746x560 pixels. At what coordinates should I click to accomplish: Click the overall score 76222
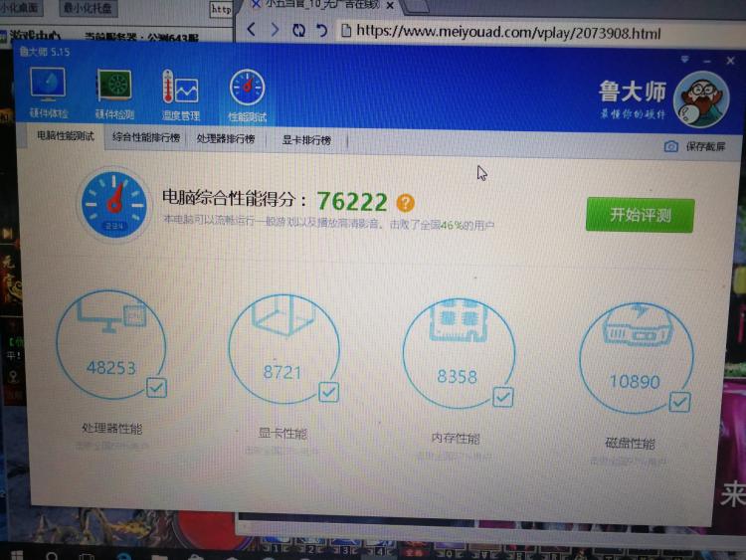(352, 201)
